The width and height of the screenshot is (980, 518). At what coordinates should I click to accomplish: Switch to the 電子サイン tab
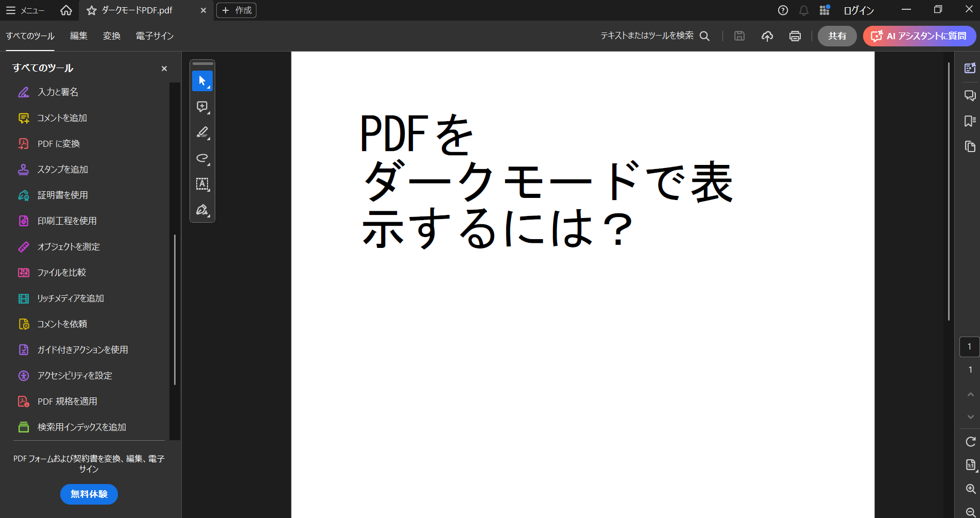154,36
